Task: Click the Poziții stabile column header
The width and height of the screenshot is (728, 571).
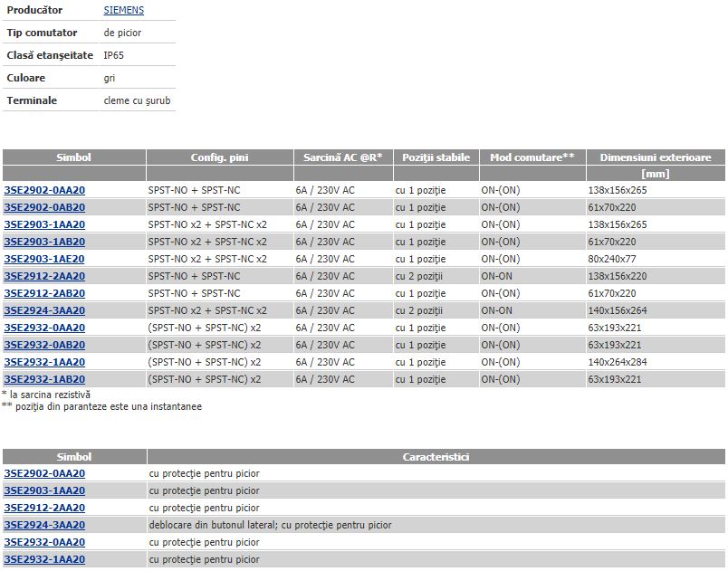Action: coord(436,157)
